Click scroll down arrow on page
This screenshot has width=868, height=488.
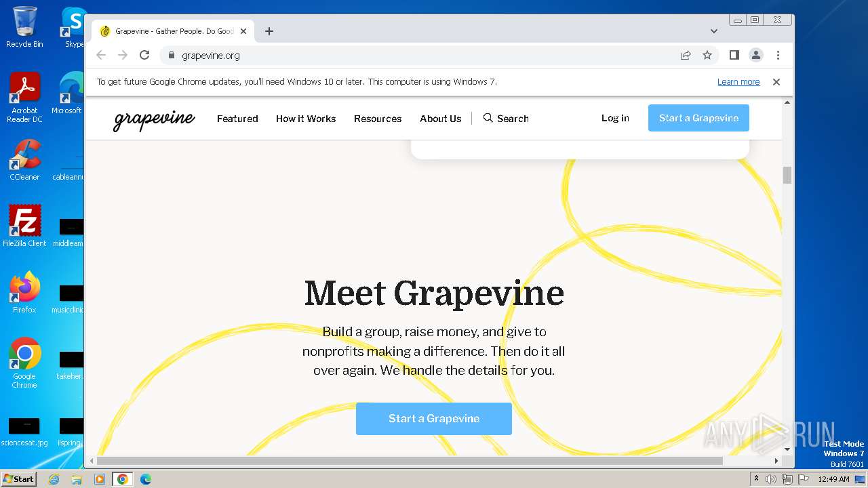pos(787,449)
